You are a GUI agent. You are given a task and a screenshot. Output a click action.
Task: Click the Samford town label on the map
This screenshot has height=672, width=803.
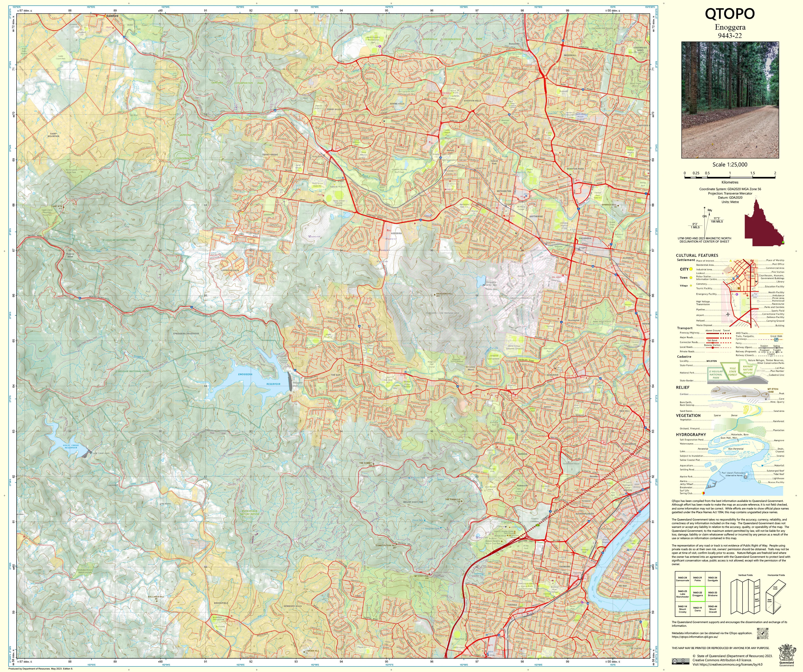(112, 16)
